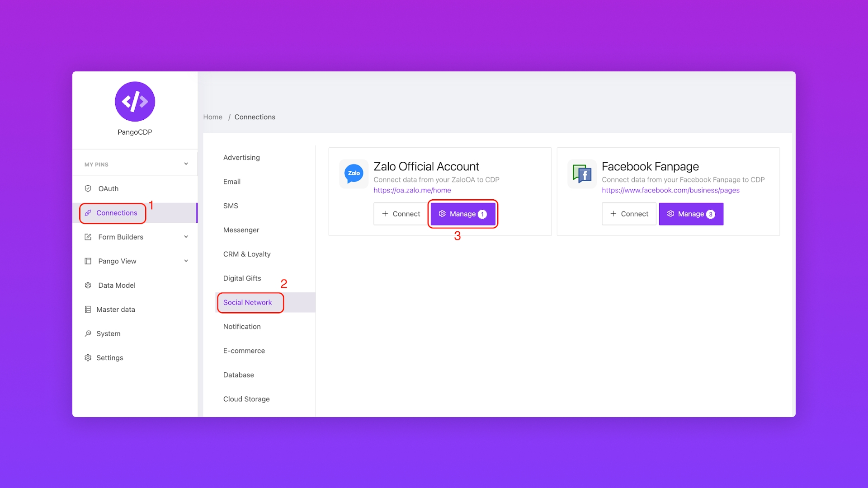Go to Home in breadcrumb
Viewport: 868px width, 488px height.
[x=212, y=117]
